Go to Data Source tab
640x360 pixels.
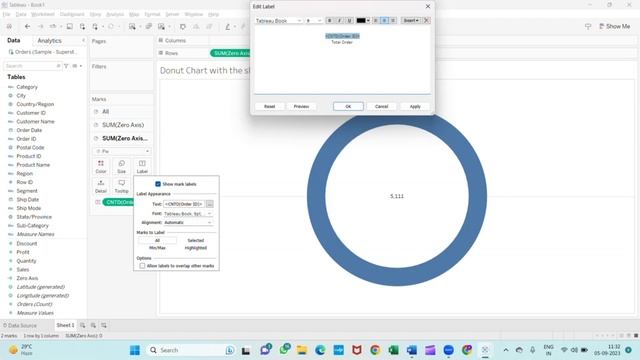(x=20, y=325)
